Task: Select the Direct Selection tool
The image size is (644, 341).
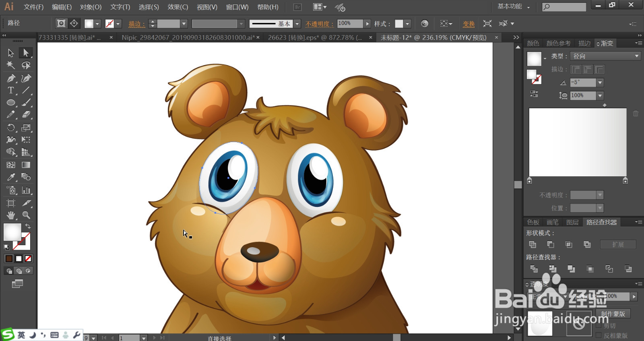Action: (x=26, y=53)
